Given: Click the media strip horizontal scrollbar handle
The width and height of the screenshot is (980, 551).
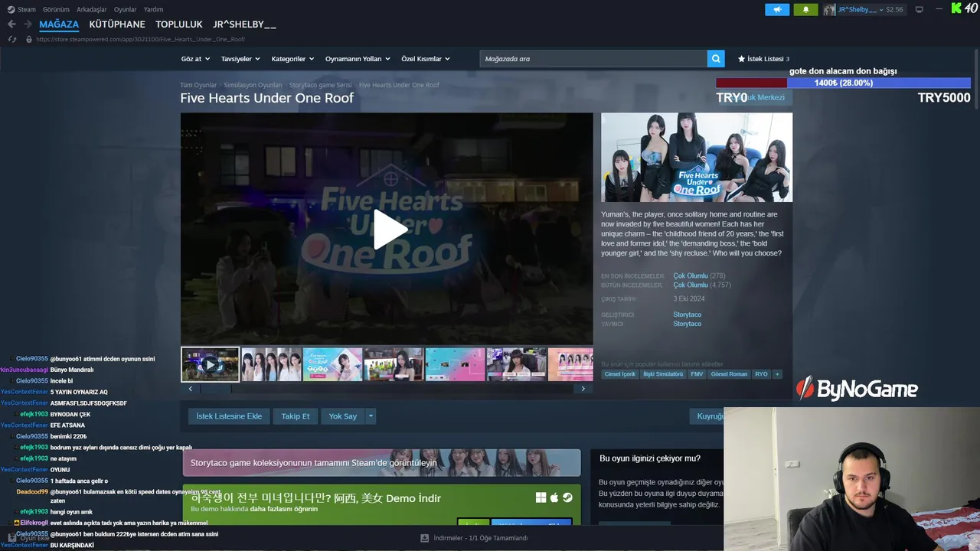Looking at the screenshot, I should 215,389.
